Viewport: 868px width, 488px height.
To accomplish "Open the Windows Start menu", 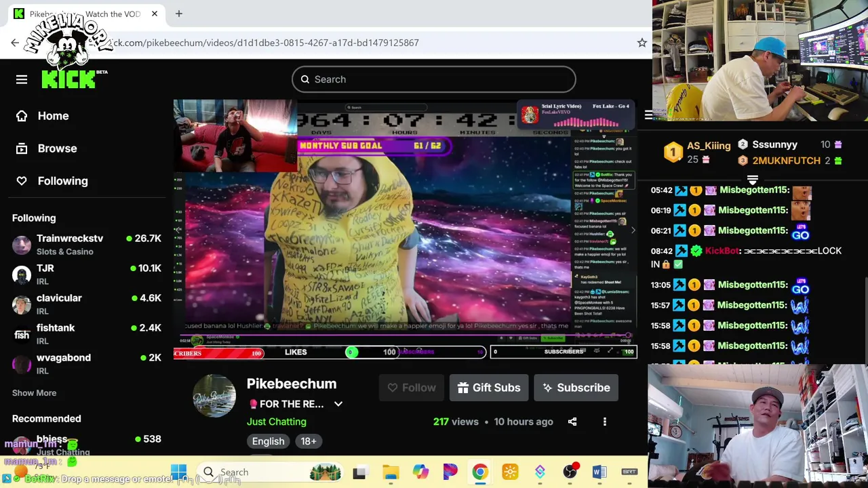I will [178, 472].
